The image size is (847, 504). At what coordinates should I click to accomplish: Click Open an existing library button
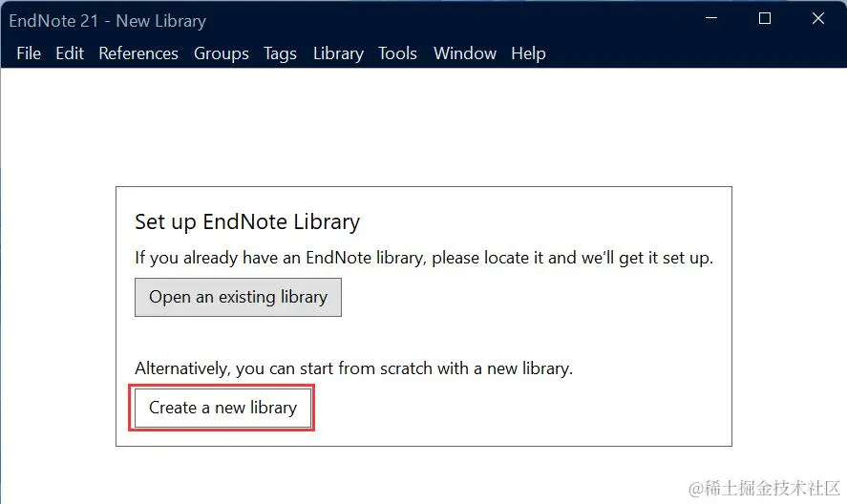238,297
